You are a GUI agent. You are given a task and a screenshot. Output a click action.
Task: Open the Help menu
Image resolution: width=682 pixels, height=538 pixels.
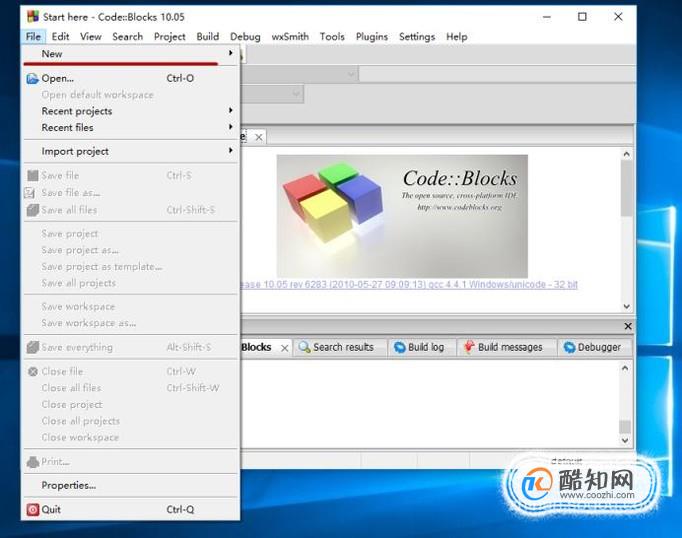(x=457, y=37)
